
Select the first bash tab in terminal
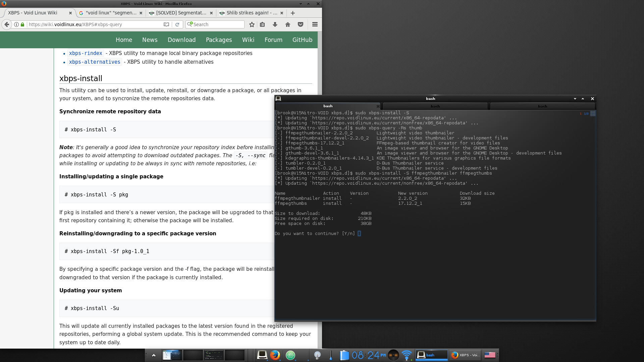point(328,106)
